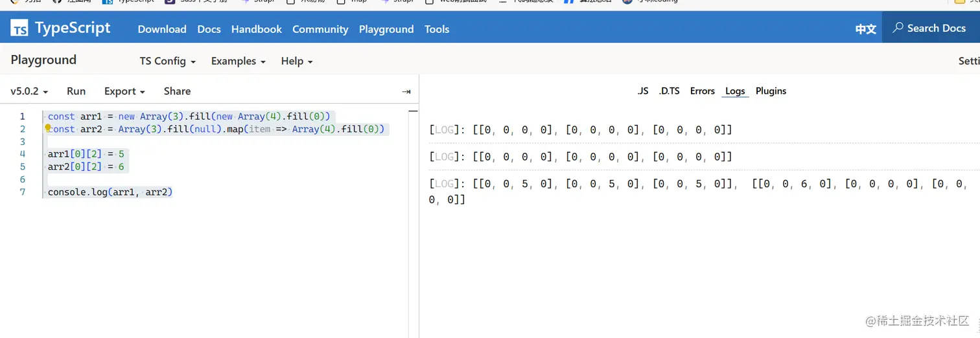Click code line 2 declaring arr2
This screenshot has height=338, width=980.
click(x=216, y=129)
